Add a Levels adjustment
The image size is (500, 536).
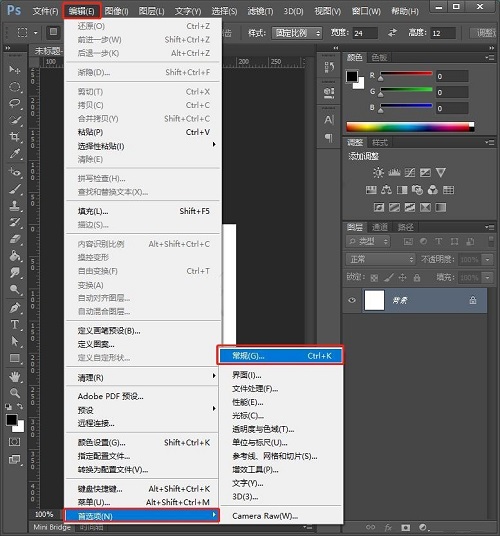coord(394,173)
